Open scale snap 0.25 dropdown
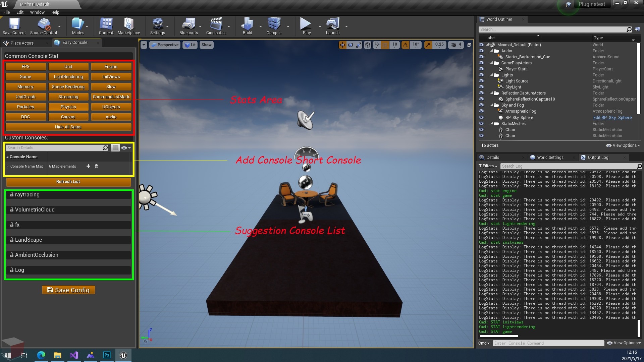Viewport: 644px width, 362px height. (x=439, y=45)
